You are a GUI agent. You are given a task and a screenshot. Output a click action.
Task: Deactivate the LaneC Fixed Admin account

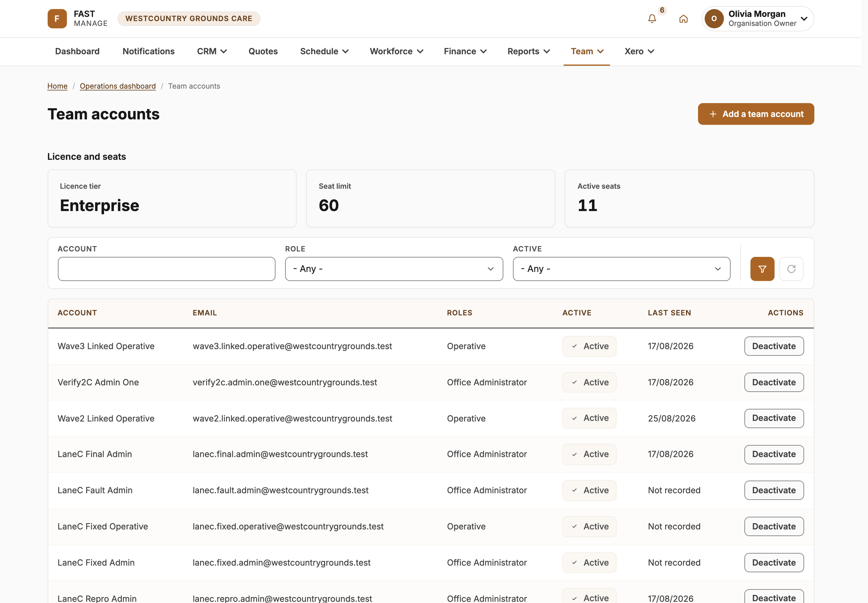click(774, 563)
